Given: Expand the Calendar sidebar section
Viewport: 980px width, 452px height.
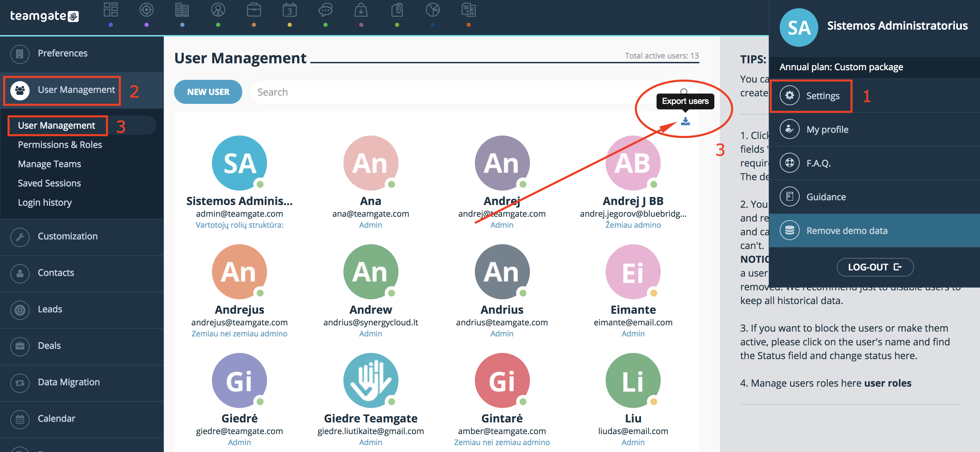Looking at the screenshot, I should click(82, 419).
